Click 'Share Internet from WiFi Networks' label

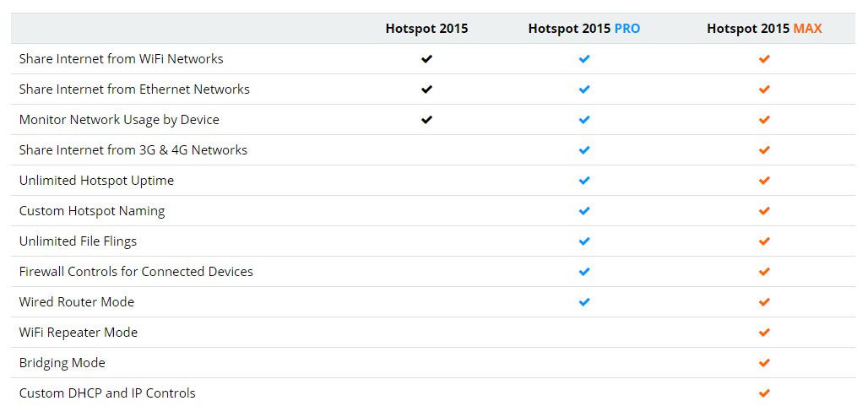122,59
